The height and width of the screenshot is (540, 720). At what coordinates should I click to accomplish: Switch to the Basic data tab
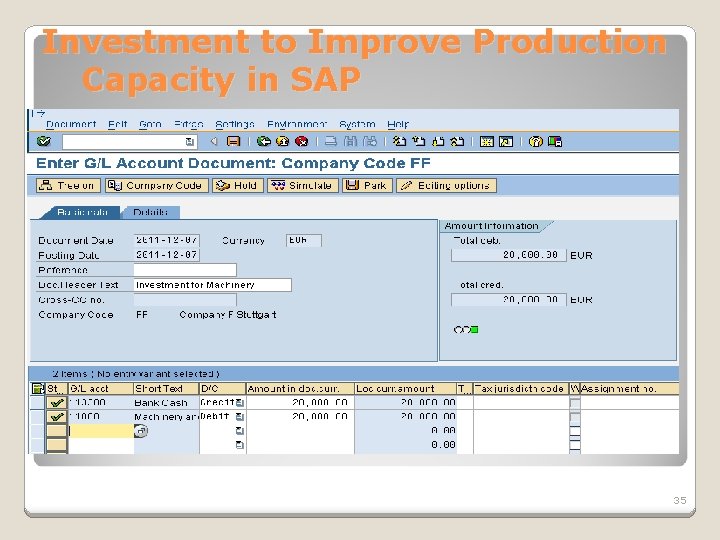[82, 212]
